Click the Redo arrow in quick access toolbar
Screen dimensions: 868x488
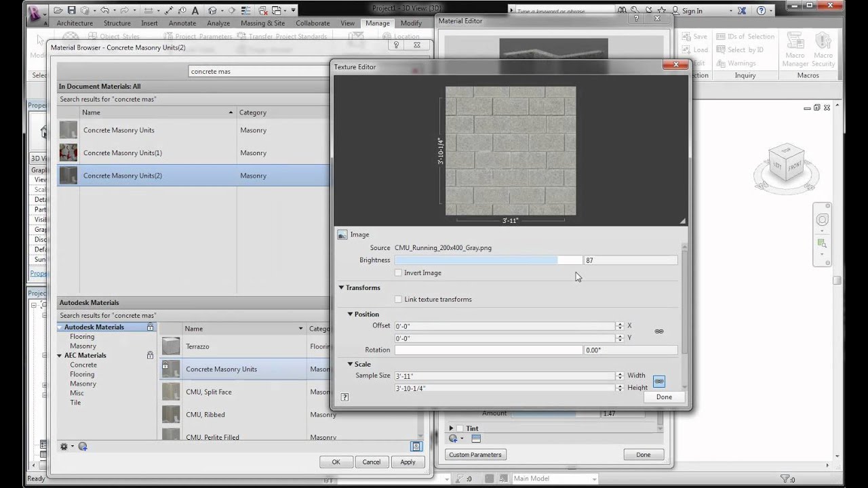(124, 11)
